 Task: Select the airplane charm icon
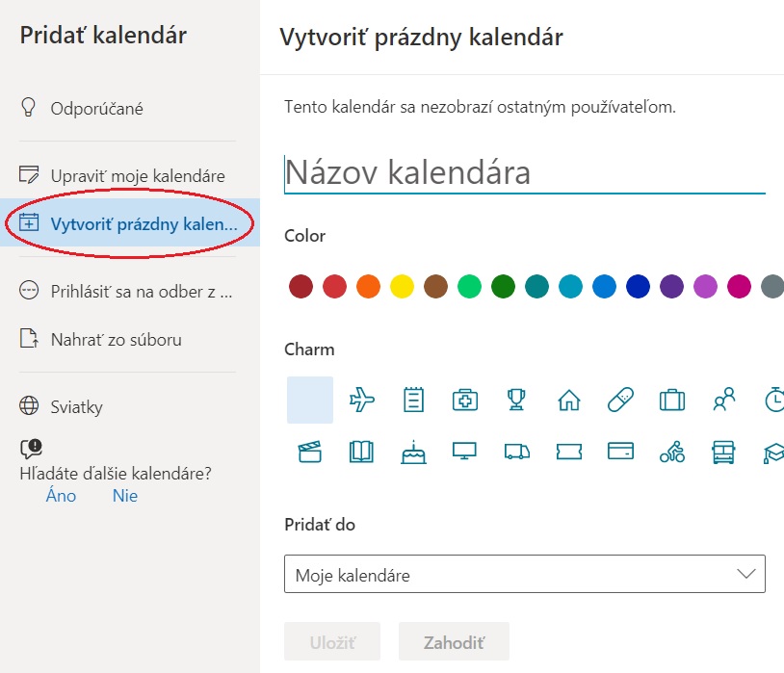(362, 401)
